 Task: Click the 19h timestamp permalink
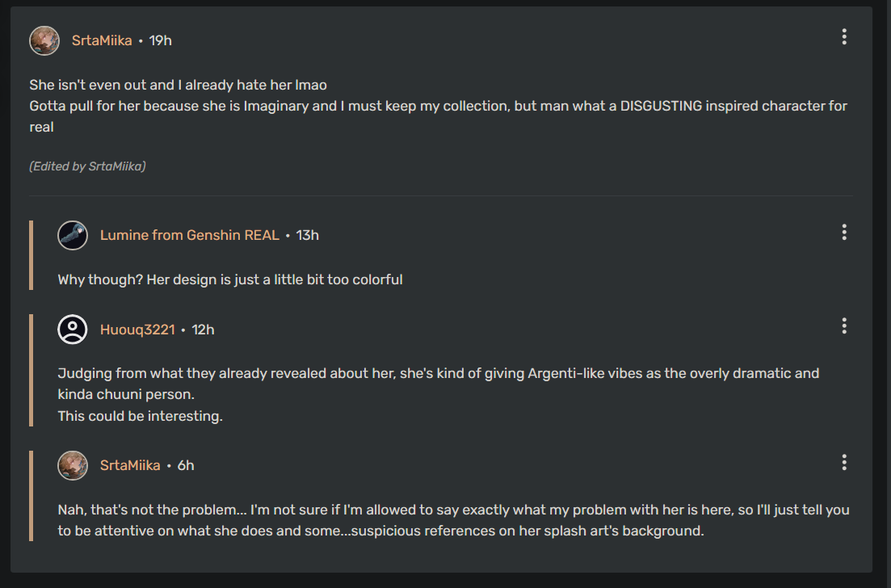point(161,40)
